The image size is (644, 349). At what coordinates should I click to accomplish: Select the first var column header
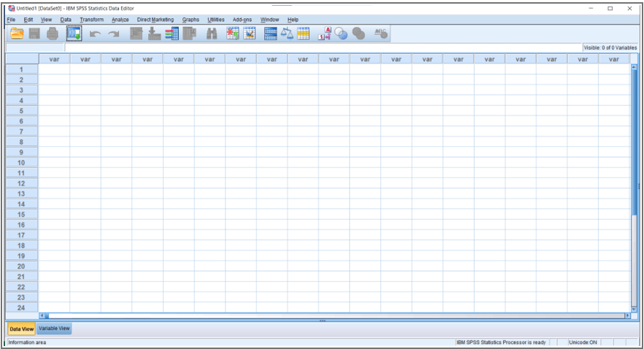[54, 59]
